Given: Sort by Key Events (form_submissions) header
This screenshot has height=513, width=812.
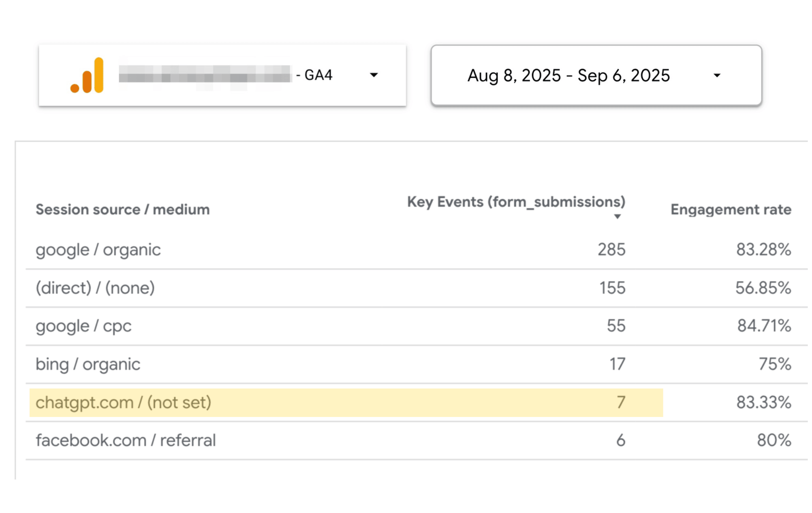Looking at the screenshot, I should pos(516,202).
